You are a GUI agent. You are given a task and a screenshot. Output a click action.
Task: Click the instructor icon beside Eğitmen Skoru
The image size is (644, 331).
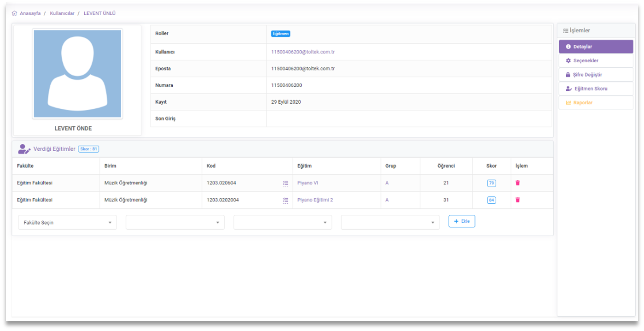coord(567,89)
